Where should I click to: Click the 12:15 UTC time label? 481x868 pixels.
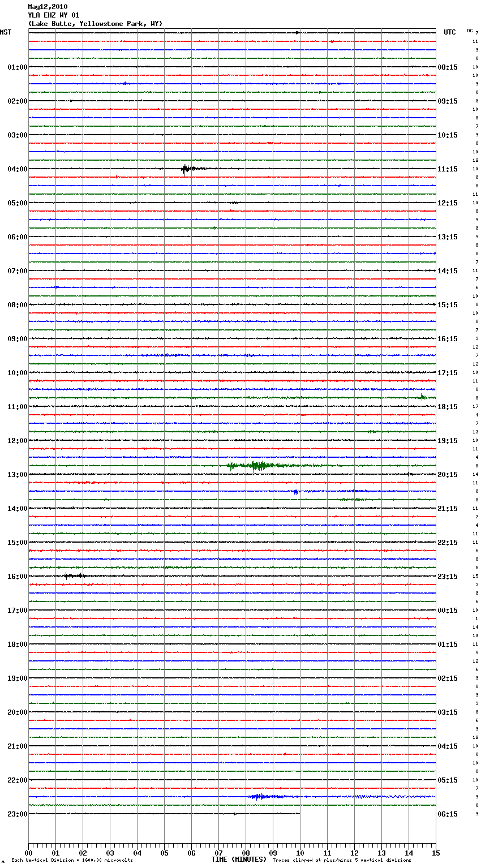[448, 203]
